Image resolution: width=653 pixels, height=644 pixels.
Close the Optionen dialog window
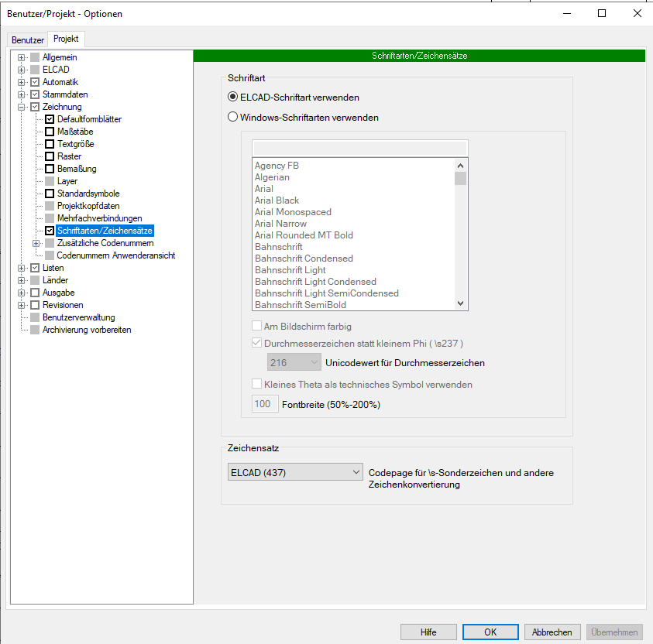tap(638, 13)
